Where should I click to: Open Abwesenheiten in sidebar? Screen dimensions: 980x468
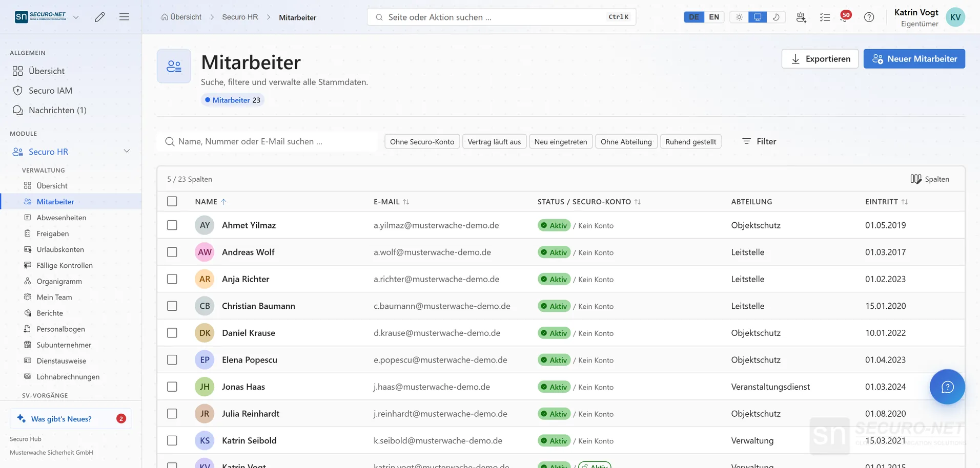(x=62, y=218)
